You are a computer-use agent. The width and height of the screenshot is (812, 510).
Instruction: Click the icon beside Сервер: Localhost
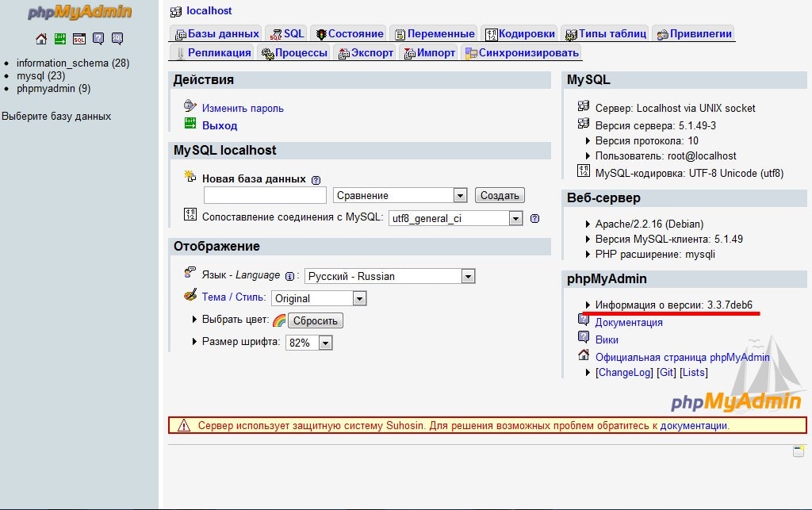coord(584,106)
